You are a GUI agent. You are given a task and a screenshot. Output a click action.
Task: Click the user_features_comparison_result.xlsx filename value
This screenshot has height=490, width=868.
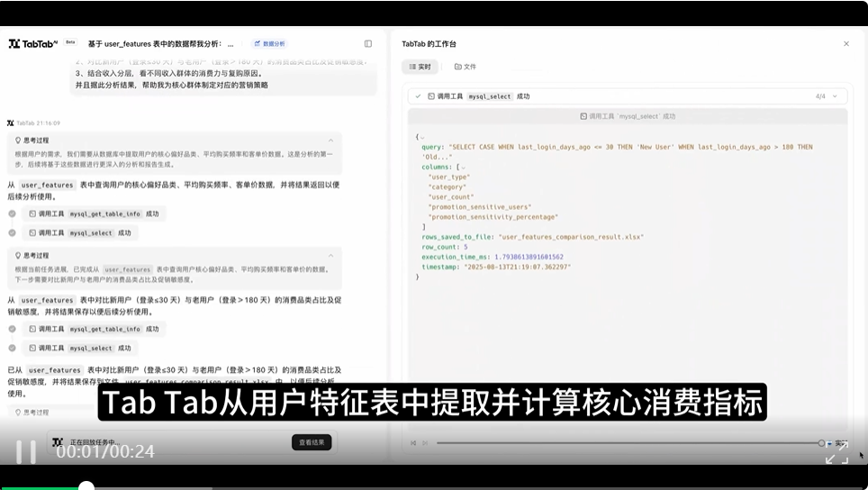coord(571,237)
